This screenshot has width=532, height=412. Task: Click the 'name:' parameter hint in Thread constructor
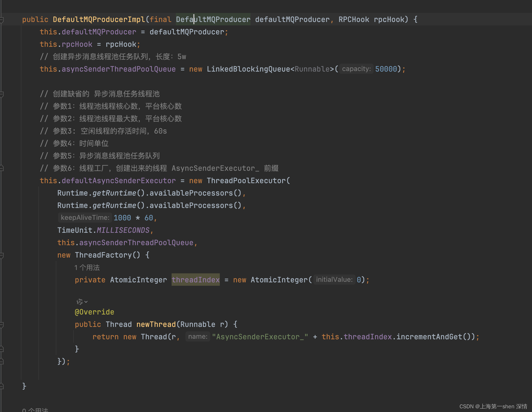(x=198, y=336)
